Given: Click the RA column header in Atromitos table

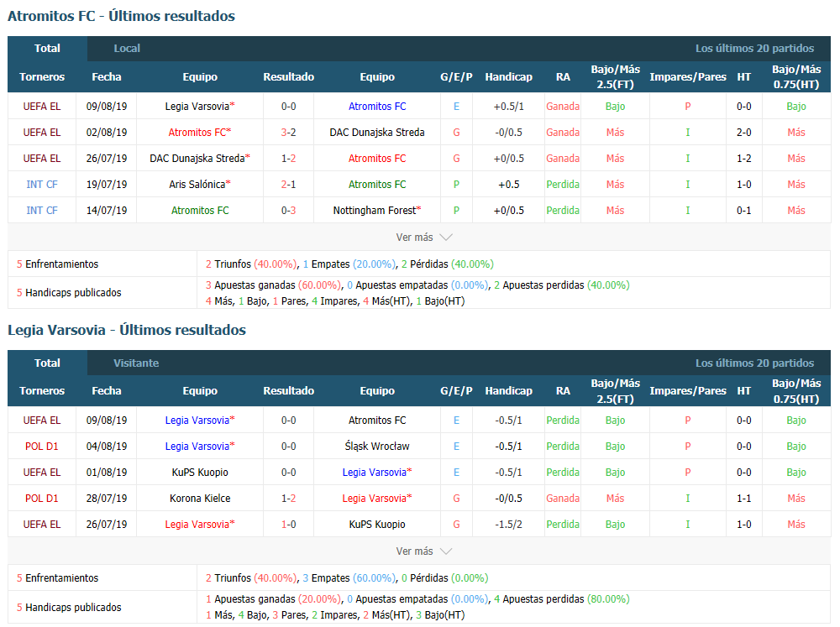Looking at the screenshot, I should coord(563,77).
